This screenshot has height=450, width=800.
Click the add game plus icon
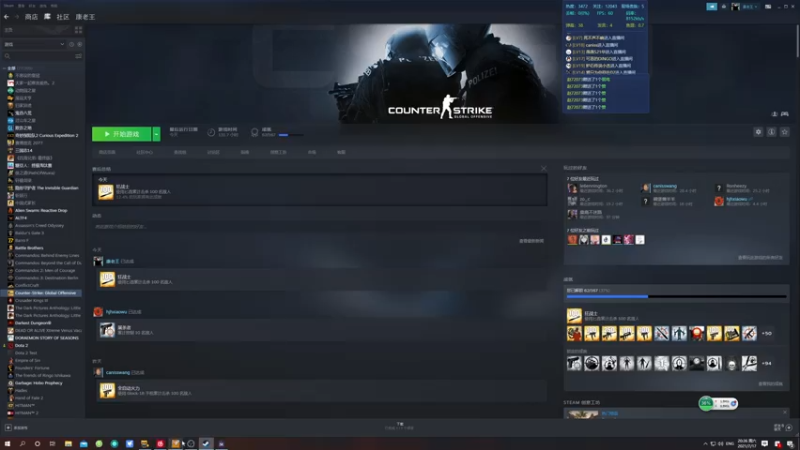(8, 428)
